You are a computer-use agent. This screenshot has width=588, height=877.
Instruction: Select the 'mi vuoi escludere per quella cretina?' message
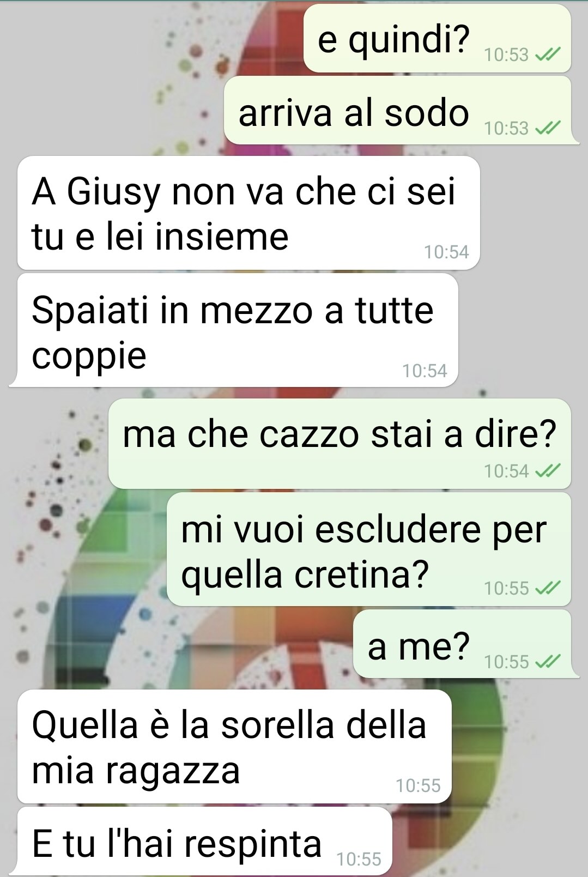(368, 549)
